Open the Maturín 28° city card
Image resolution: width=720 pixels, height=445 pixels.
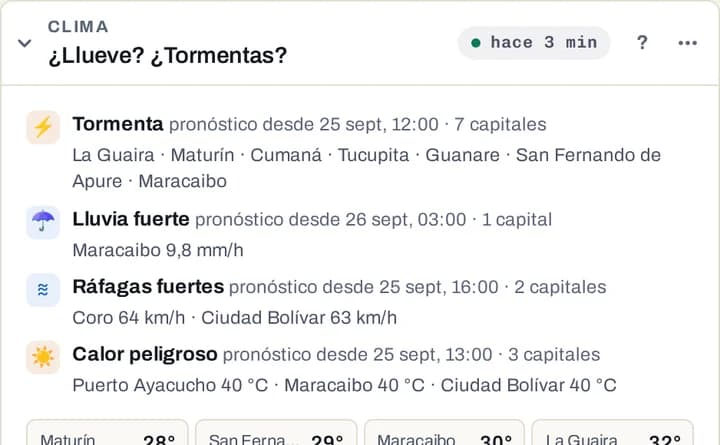pos(107,433)
